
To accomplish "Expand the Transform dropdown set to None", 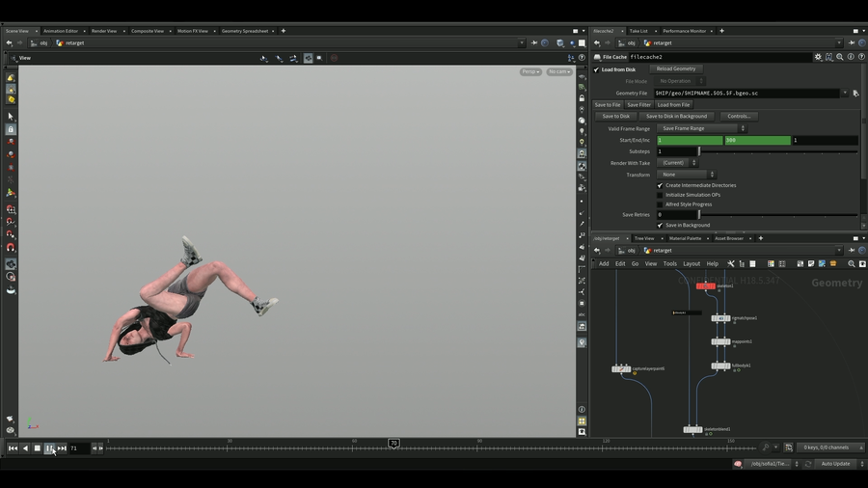I will point(685,175).
